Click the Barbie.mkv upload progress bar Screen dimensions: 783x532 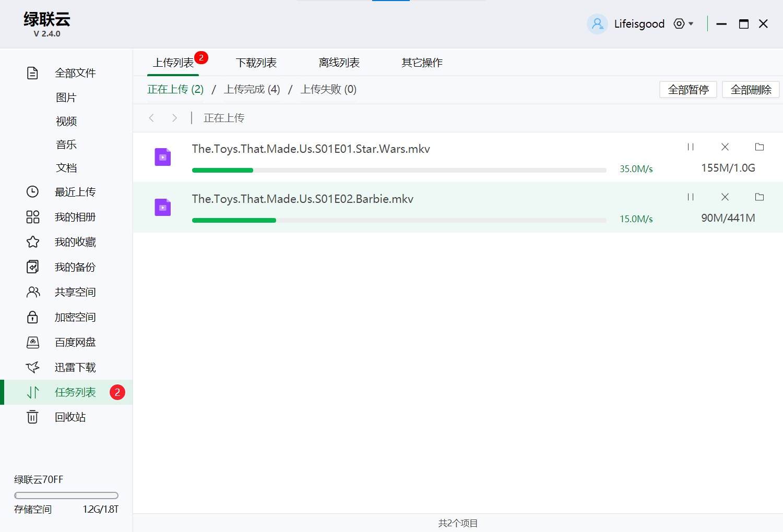pyautogui.click(x=399, y=220)
